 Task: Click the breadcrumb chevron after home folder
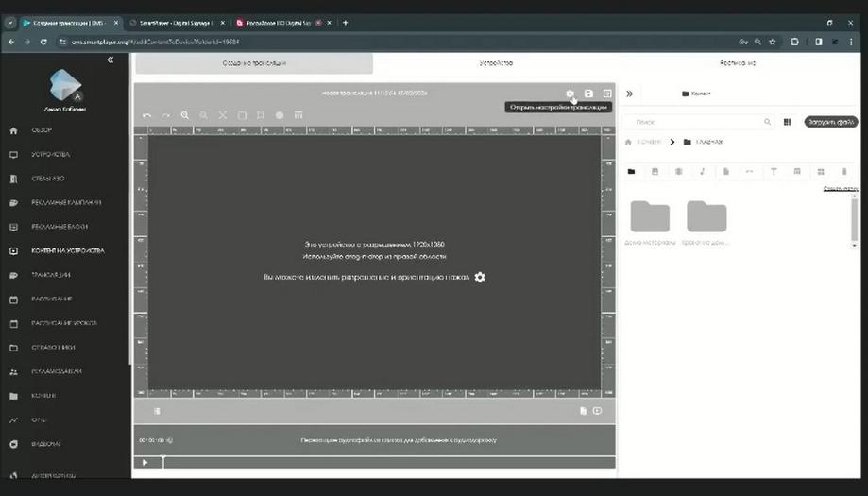672,143
